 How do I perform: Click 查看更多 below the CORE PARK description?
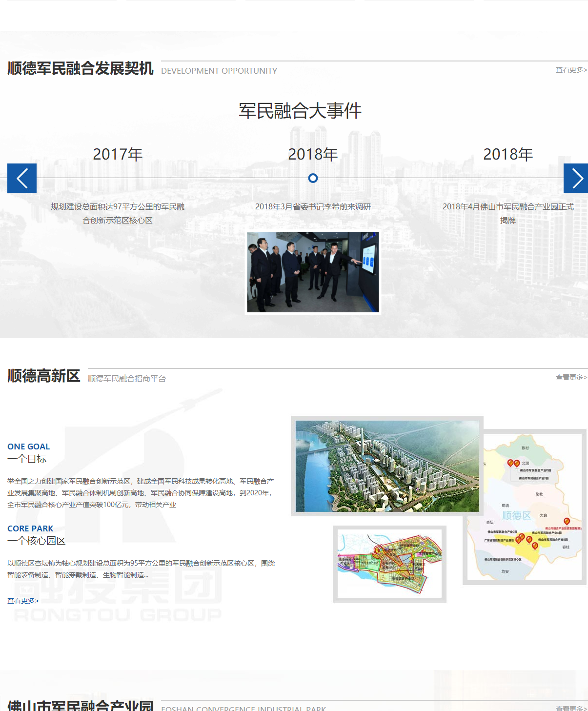(22, 600)
